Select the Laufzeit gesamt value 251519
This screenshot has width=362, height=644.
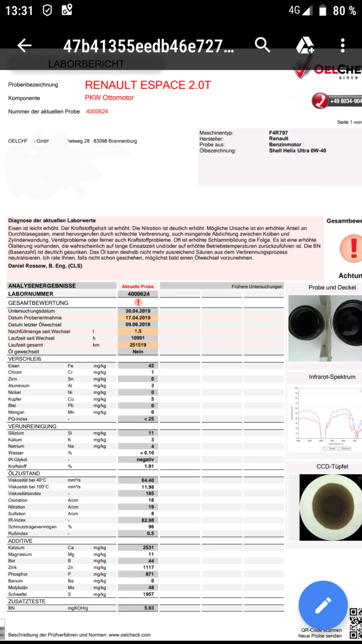pyautogui.click(x=138, y=345)
